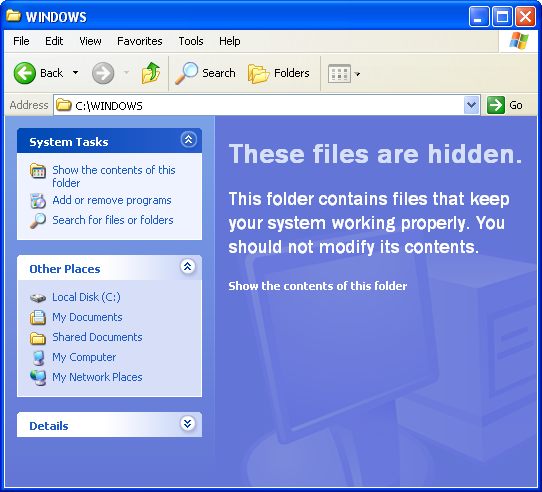Toggle the Folders pane button

pyautogui.click(x=278, y=73)
